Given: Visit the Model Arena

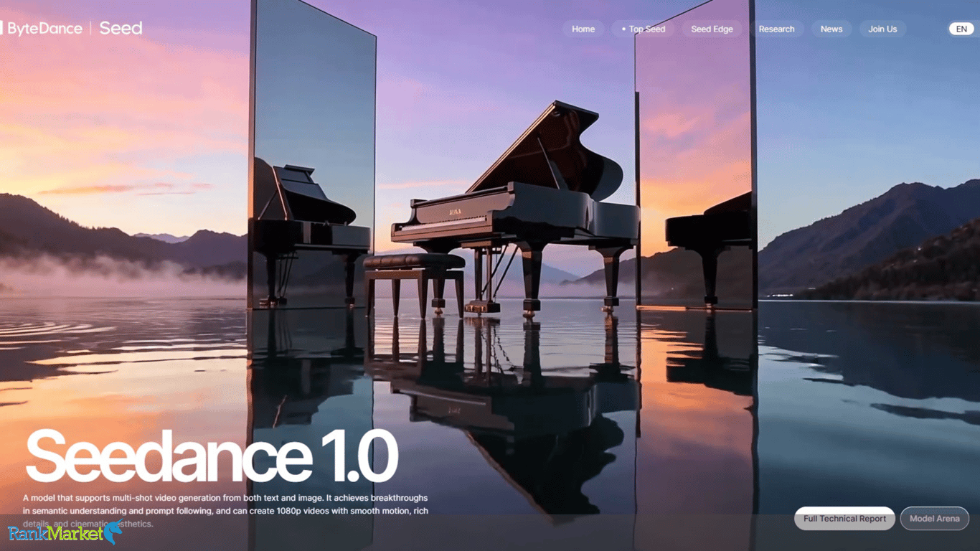Looking at the screenshot, I should 934,519.
